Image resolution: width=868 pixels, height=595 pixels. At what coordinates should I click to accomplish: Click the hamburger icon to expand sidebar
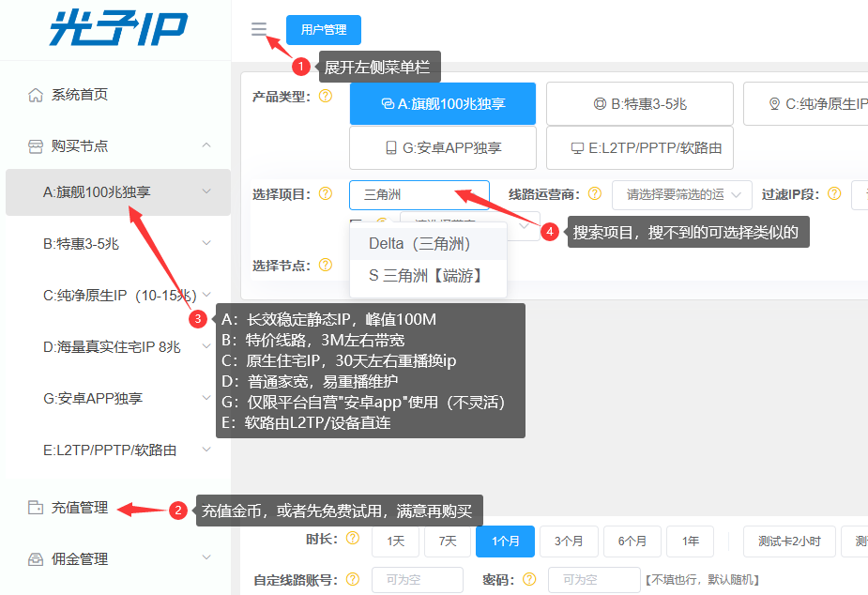259,29
